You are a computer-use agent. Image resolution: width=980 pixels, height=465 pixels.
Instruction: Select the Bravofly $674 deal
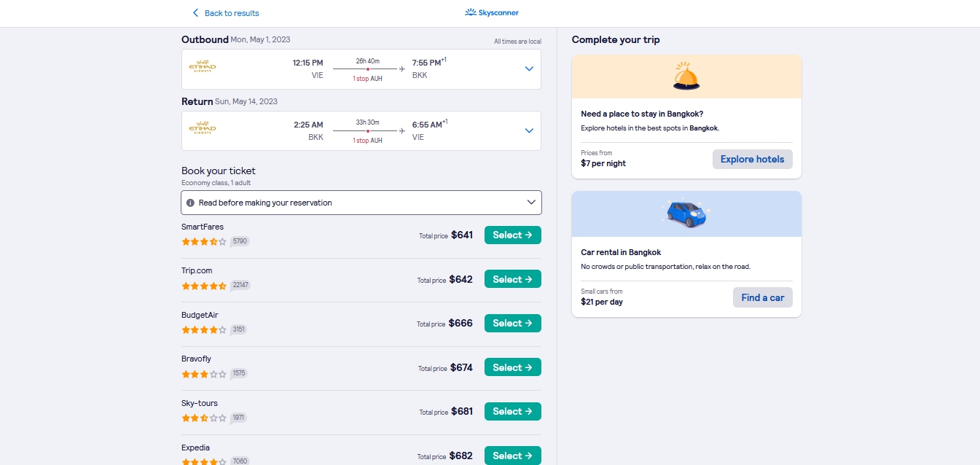513,367
